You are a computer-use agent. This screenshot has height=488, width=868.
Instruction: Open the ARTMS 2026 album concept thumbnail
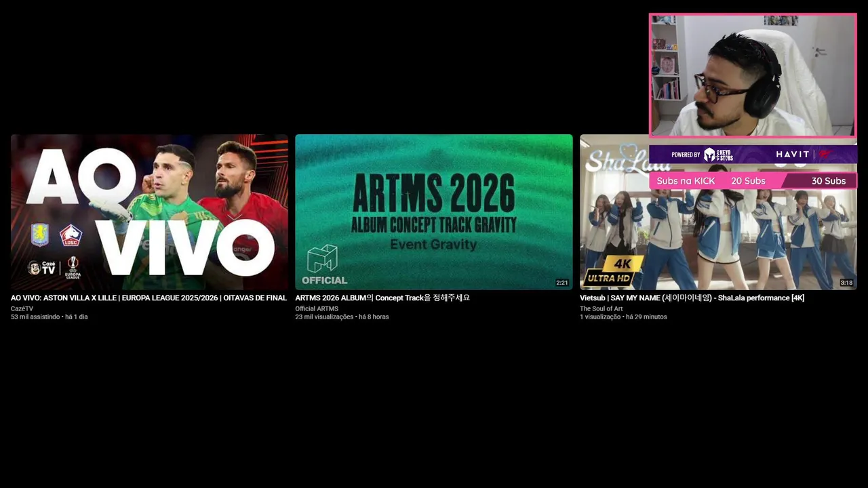click(434, 212)
